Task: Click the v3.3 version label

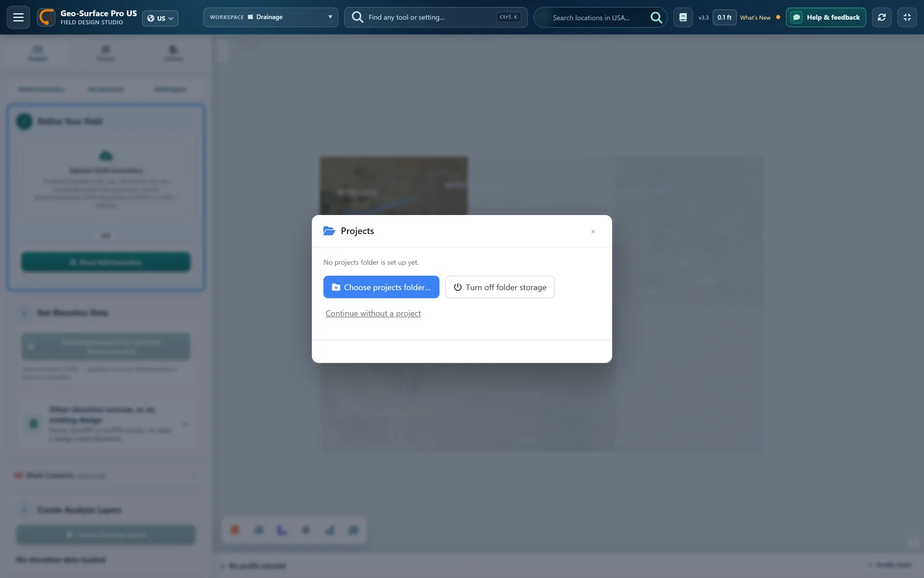Action: [703, 18]
